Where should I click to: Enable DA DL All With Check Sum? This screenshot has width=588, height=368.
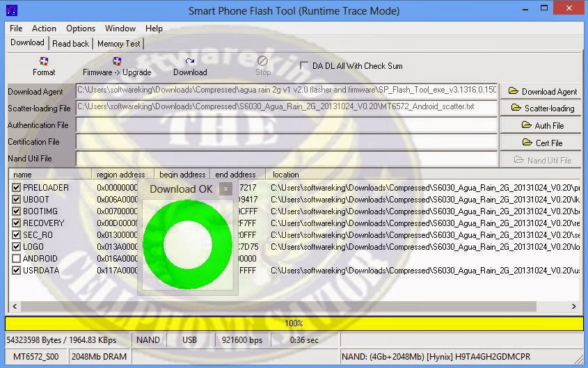(304, 66)
